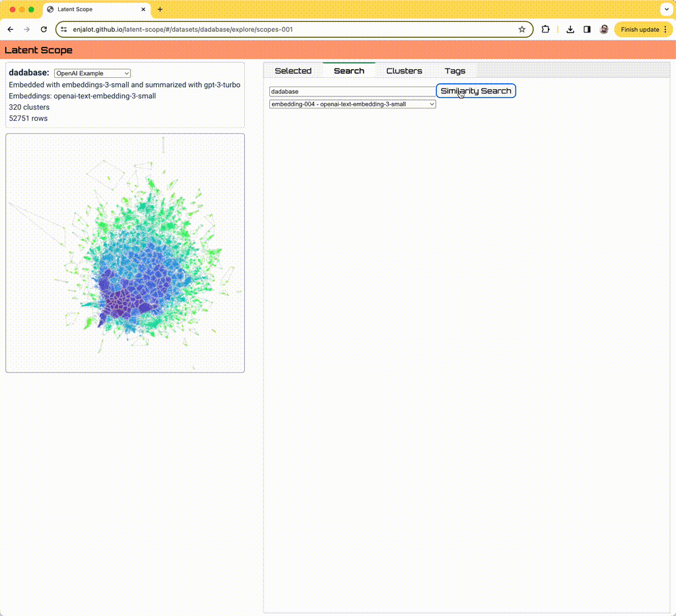Click the cluster scatter plot visualization

tap(125, 253)
